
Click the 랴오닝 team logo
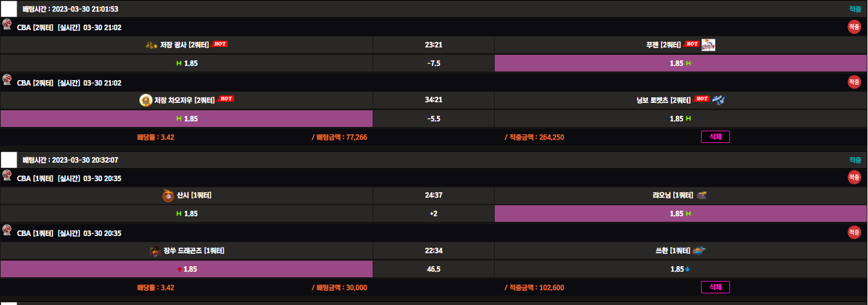point(702,195)
